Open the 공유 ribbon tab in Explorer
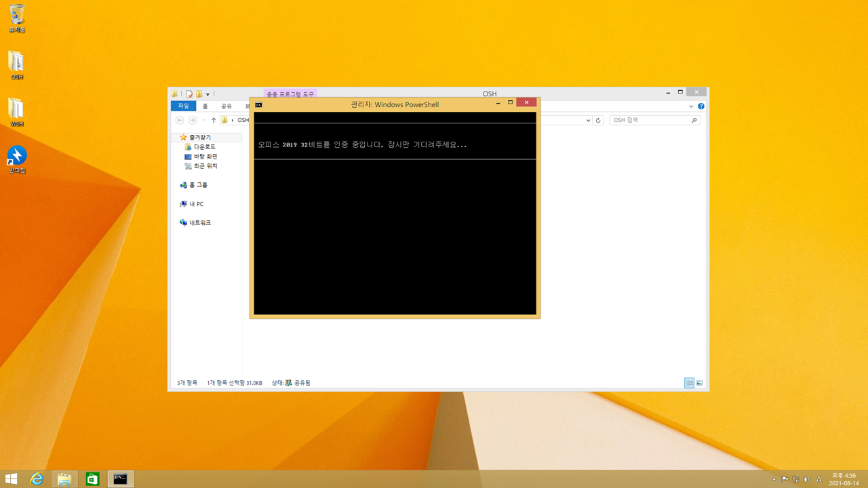Image resolution: width=868 pixels, height=488 pixels. [x=226, y=106]
